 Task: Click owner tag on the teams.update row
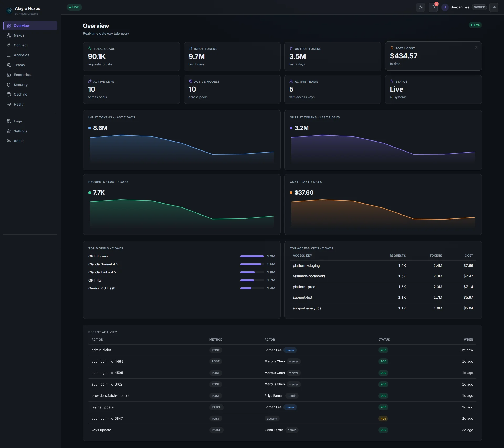tap(290, 407)
